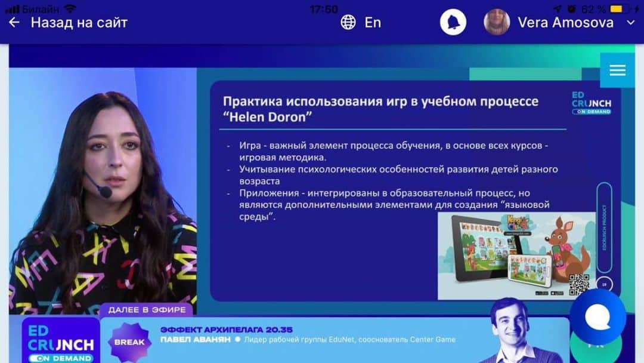Click the EDCRUNCH ON DEMAND logo
Screen dimensions: 644x363
tap(60, 343)
